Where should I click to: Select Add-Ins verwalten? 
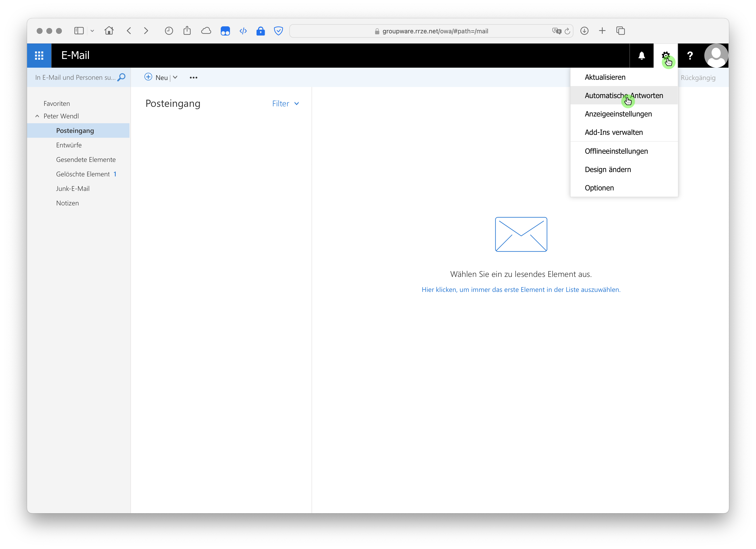coord(624,132)
